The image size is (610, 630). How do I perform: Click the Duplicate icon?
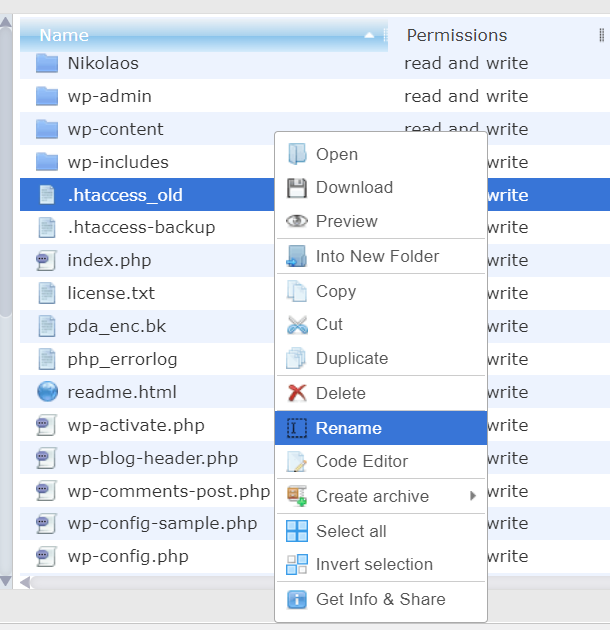pyautogui.click(x=297, y=358)
